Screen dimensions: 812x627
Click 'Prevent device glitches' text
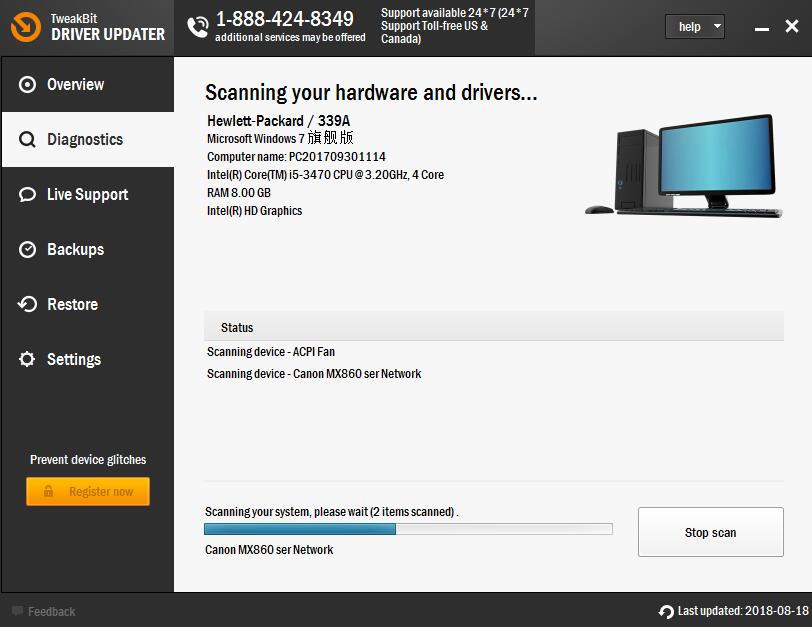(x=88, y=460)
